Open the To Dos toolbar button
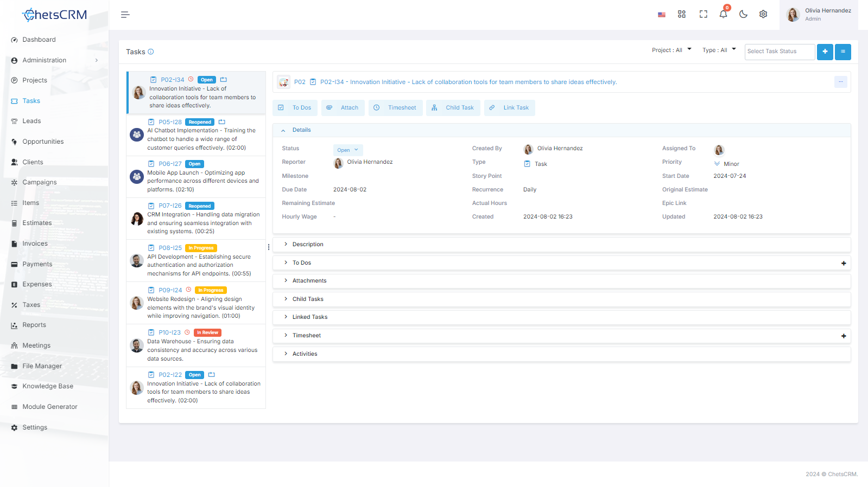Image resolution: width=868 pixels, height=487 pixels. coord(296,108)
